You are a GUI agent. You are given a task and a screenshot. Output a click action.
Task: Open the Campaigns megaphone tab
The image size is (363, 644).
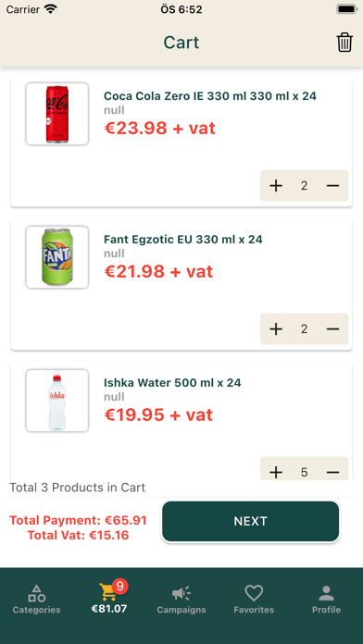tap(181, 600)
